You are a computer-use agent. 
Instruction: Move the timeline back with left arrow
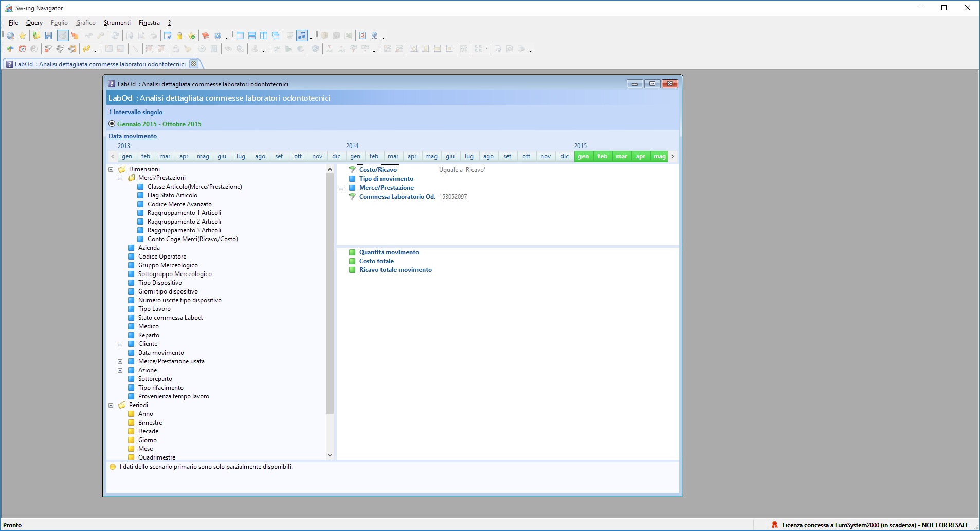coord(113,156)
